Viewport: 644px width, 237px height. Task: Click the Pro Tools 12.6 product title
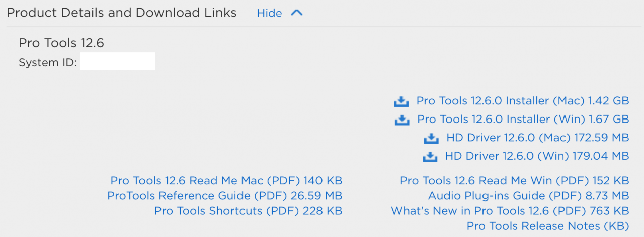(x=61, y=43)
